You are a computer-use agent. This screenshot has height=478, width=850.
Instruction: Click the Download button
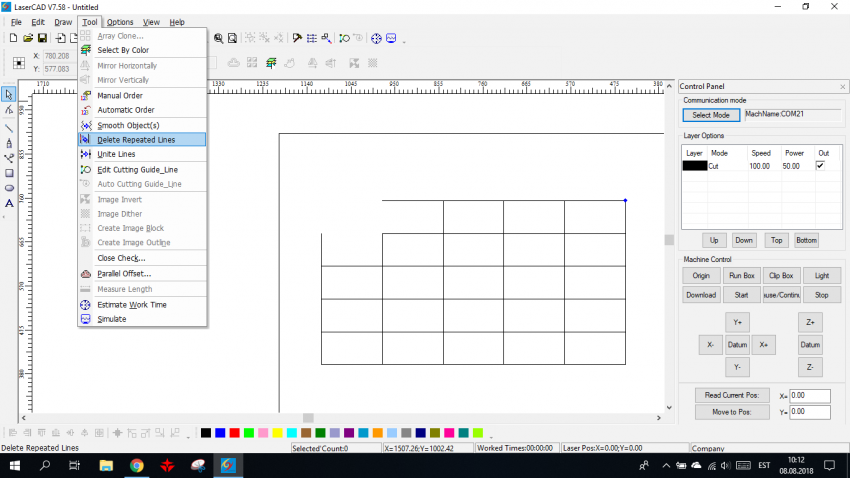701,295
